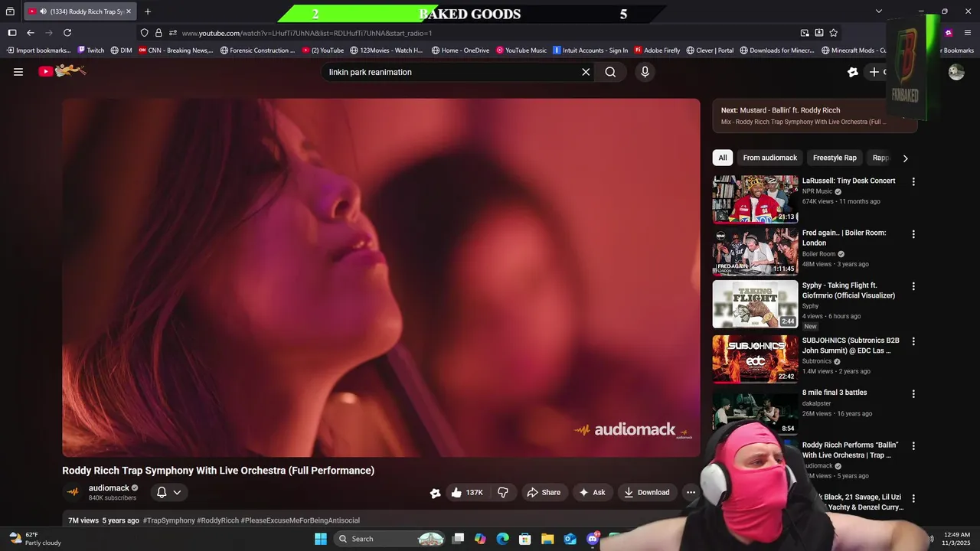Click the Ask button
980x551 pixels.
click(592, 492)
